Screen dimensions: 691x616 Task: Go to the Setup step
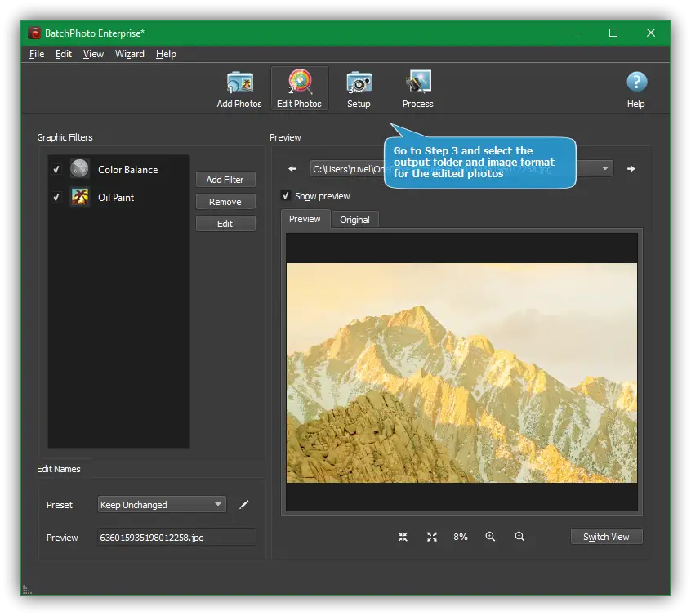click(359, 89)
